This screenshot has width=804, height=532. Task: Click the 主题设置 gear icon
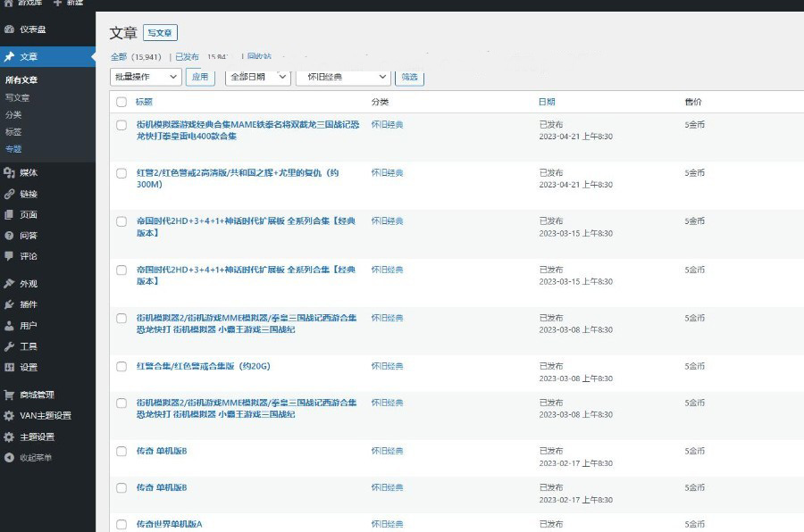(x=10, y=437)
